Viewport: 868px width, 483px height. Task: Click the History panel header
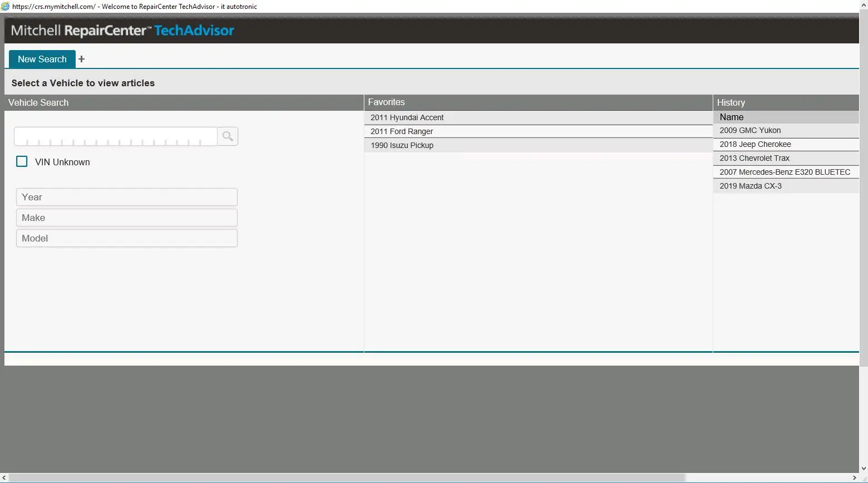click(786, 102)
